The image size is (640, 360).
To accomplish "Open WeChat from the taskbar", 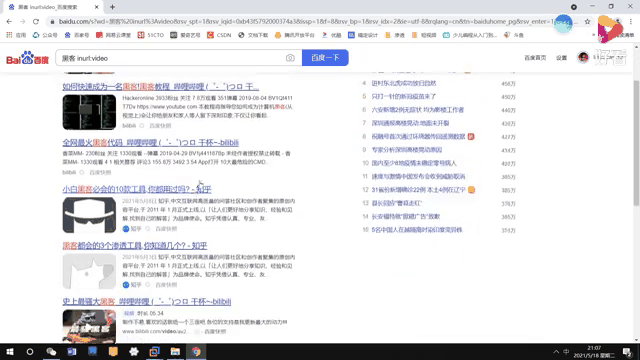I will coord(51,351).
